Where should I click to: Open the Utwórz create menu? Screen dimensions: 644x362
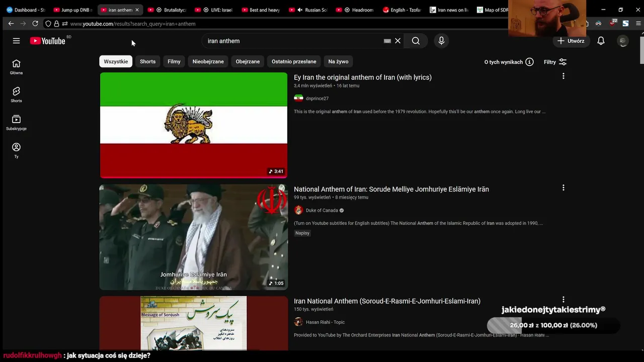(x=571, y=41)
